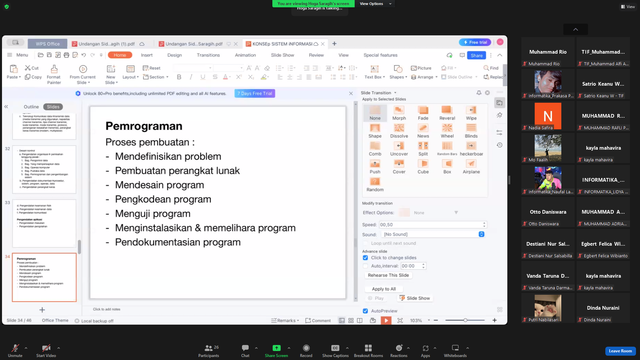The image size is (640, 360).
Task: Click Leave Room in Zoom
Action: pos(620,351)
